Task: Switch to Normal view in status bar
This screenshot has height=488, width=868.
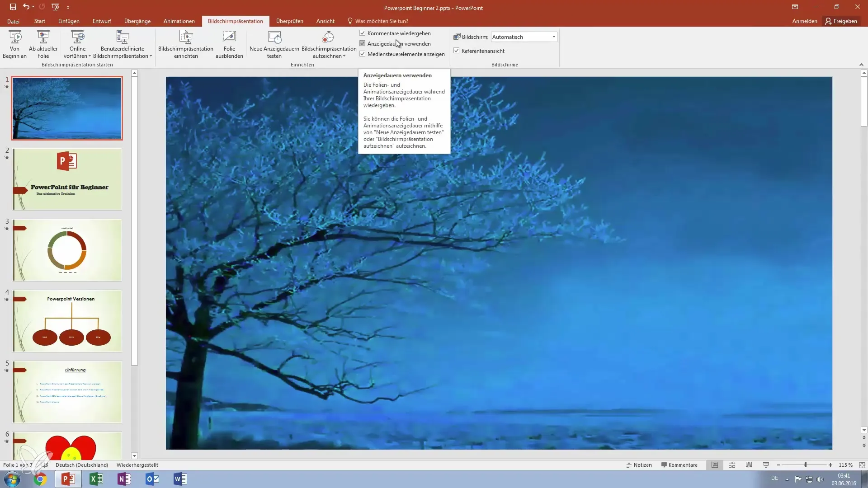Action: [715, 465]
